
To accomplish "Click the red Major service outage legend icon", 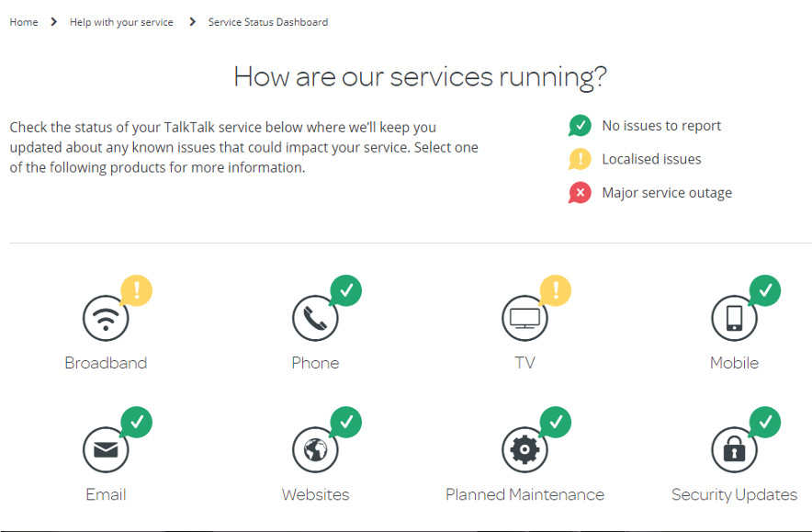I will pyautogui.click(x=580, y=193).
